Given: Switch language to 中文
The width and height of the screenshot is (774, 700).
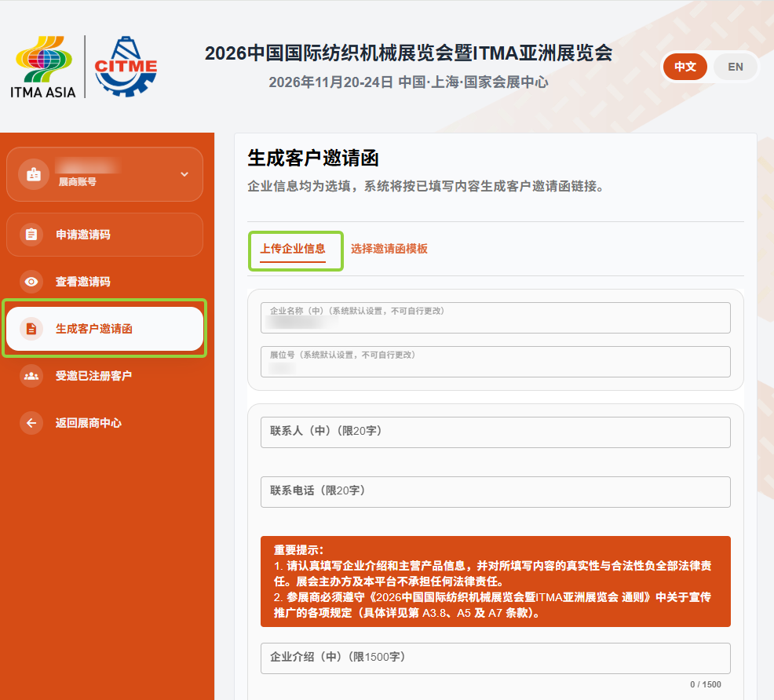Looking at the screenshot, I should pyautogui.click(x=685, y=67).
